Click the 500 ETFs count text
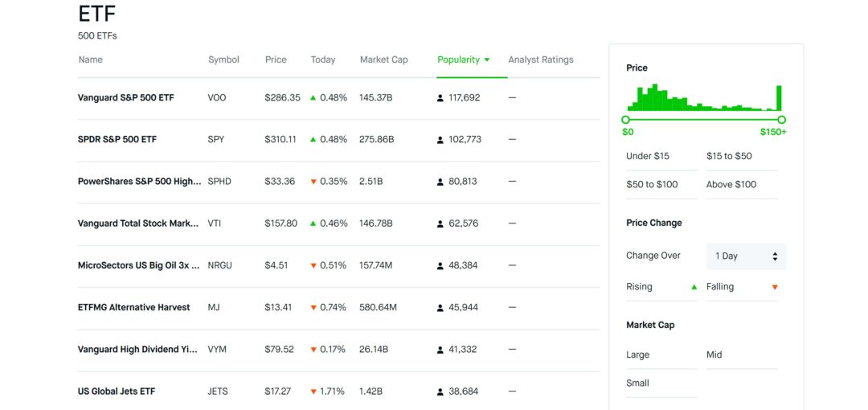 coord(97,36)
